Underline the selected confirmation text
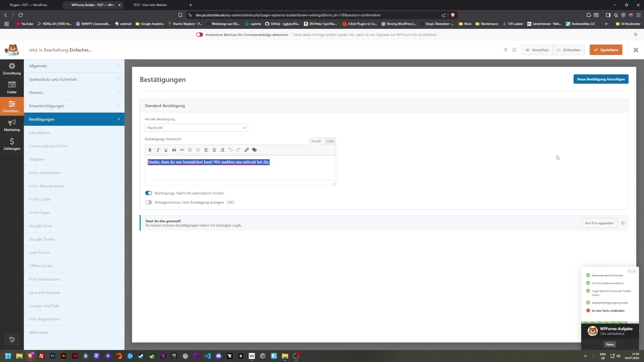The image size is (644, 362). click(166, 150)
